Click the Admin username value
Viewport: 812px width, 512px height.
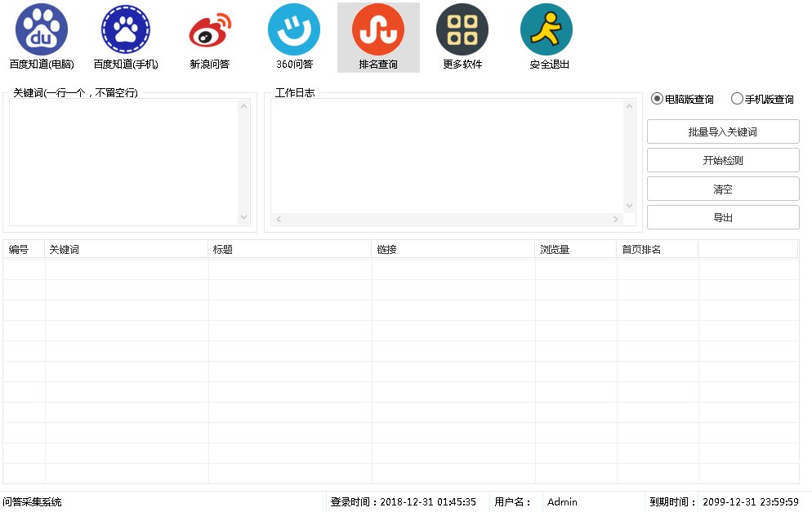tap(562, 501)
